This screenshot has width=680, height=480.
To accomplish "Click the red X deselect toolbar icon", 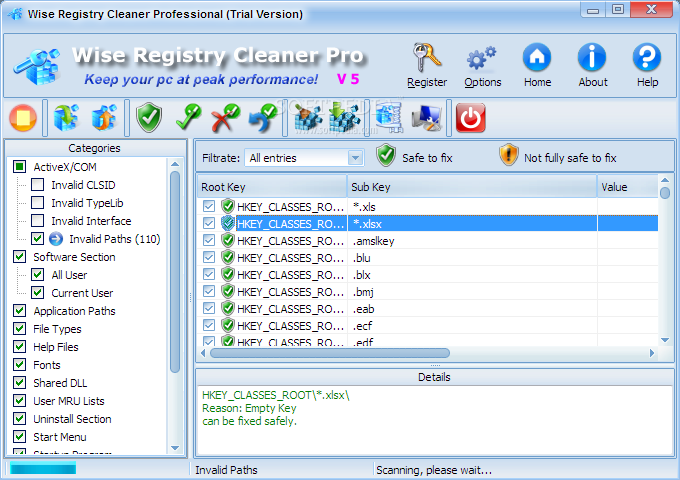I will [226, 118].
